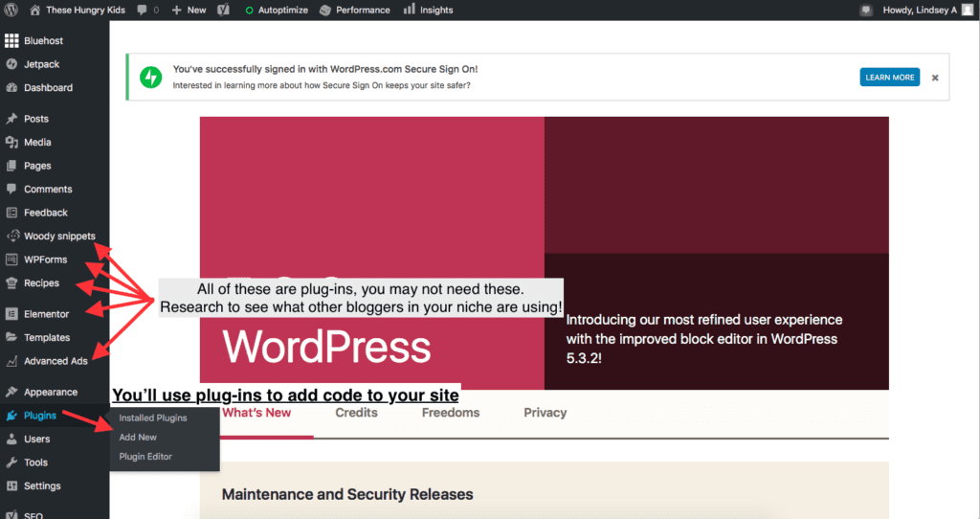
Task: Click the Jetpack icon in sidebar
Action: (x=11, y=64)
